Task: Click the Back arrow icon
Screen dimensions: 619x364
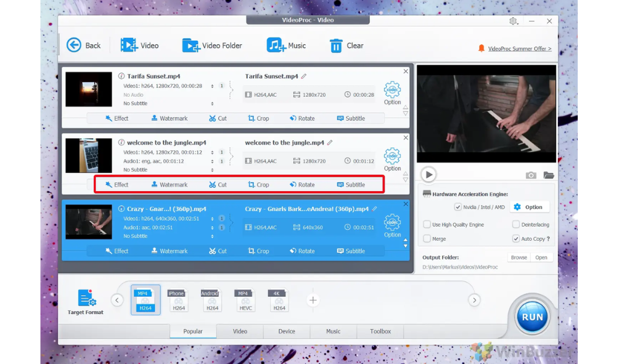Action: point(74,45)
